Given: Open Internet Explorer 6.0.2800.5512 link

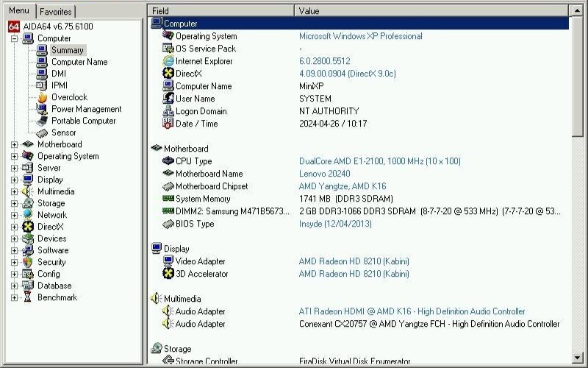Looking at the screenshot, I should coord(325,61).
